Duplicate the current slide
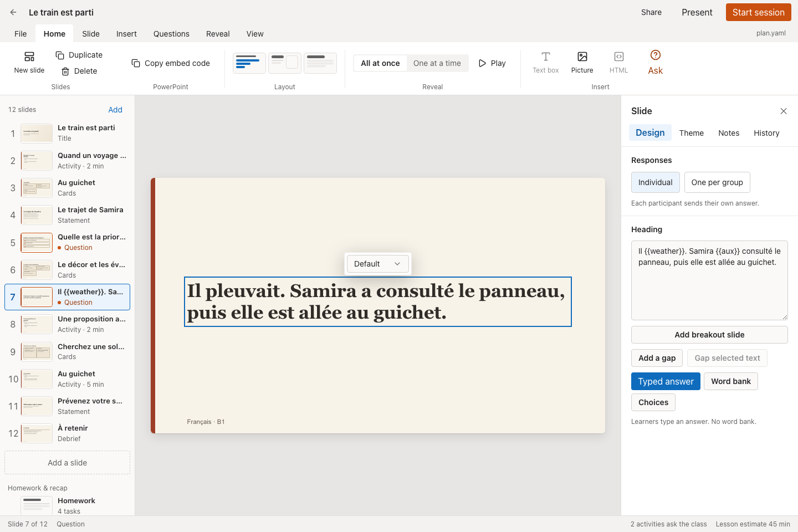The height and width of the screenshot is (532, 798). pos(79,55)
